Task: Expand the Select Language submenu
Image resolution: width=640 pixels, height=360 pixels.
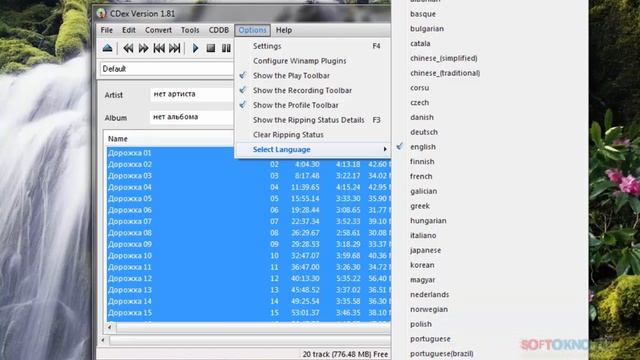Action: click(x=312, y=149)
